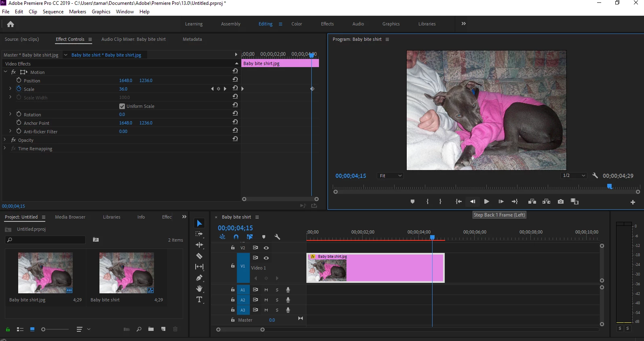Toggle Snap in the timeline
The width and height of the screenshot is (644, 341).
pyautogui.click(x=236, y=237)
